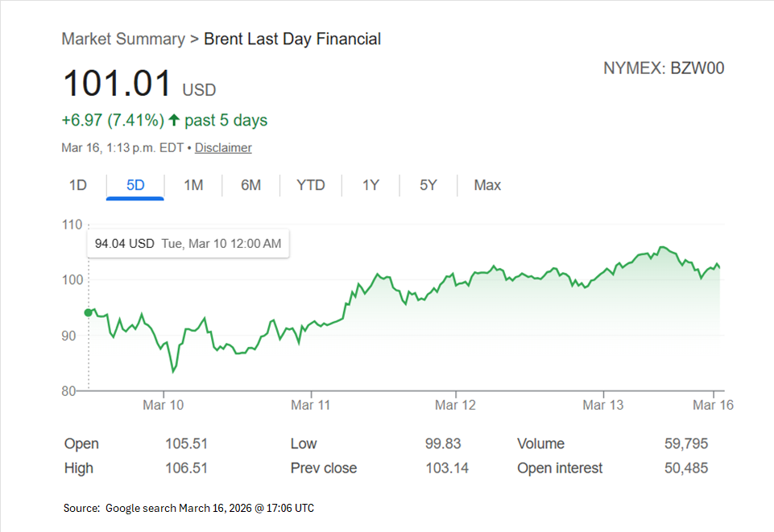This screenshot has width=774, height=532.
Task: Click the green data point marker on chart
Action: click(89, 312)
